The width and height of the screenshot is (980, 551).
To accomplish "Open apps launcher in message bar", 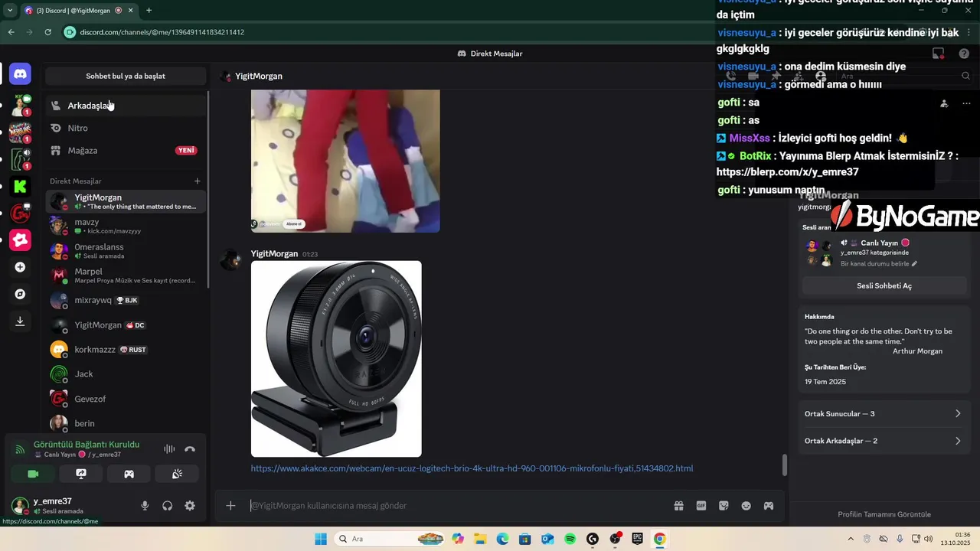I will (769, 506).
